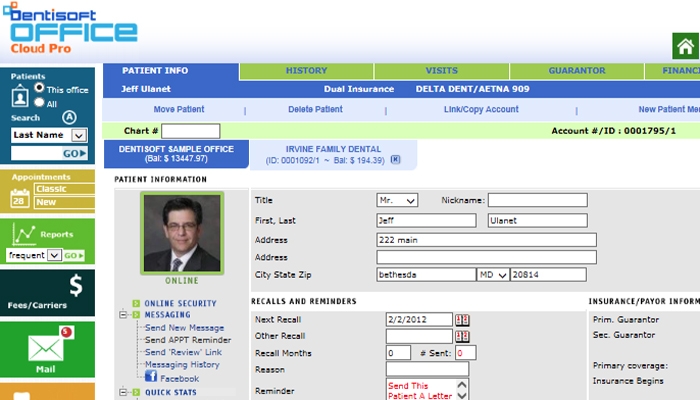
Task: Click the alphabet search 'A' icon
Action: pos(69,117)
